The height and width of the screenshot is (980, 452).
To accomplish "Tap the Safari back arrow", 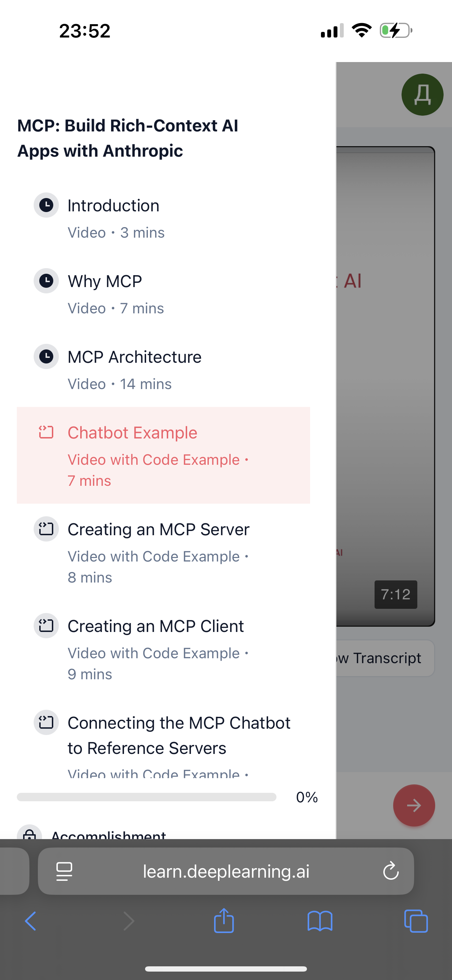I will [30, 921].
